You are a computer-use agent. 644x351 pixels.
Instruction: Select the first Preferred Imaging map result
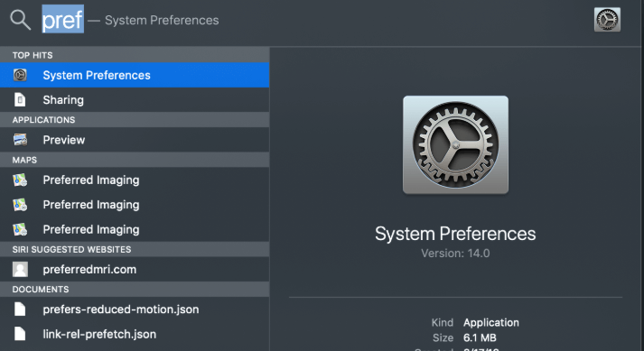(x=135, y=180)
